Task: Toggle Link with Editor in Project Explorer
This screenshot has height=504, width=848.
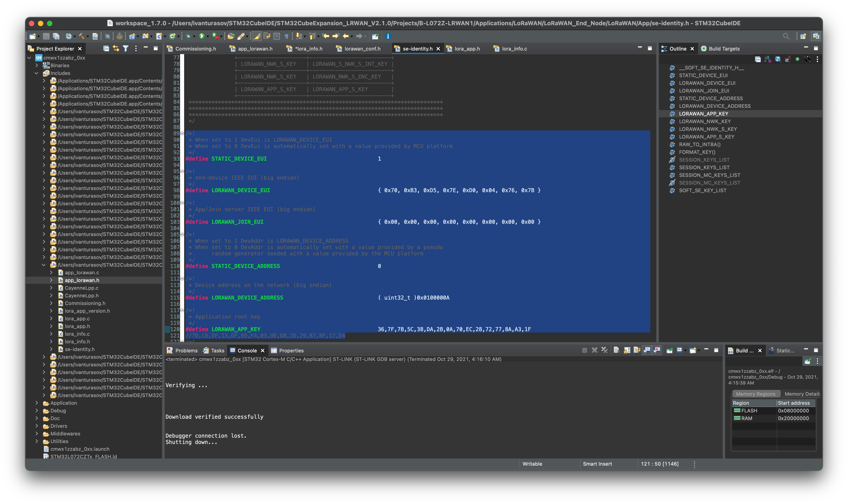Action: point(116,49)
